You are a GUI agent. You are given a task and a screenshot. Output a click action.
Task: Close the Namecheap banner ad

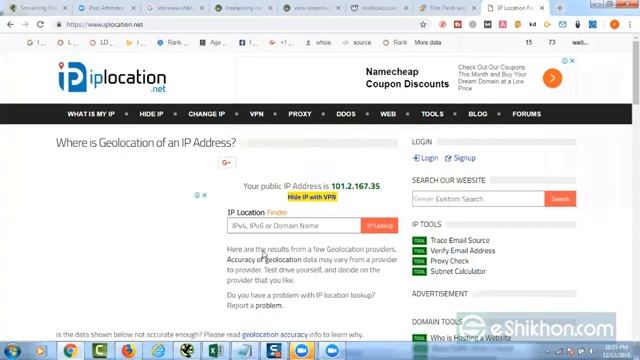tap(572, 60)
